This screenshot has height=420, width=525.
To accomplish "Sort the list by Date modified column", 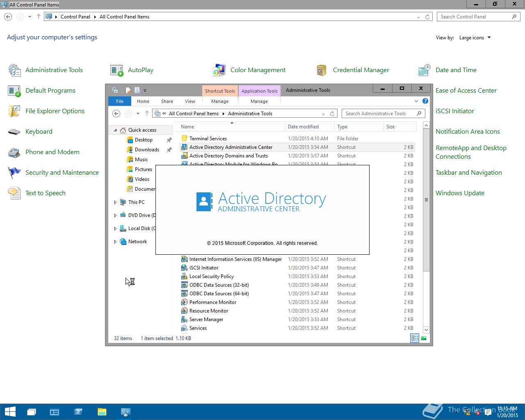I will [x=310, y=127].
